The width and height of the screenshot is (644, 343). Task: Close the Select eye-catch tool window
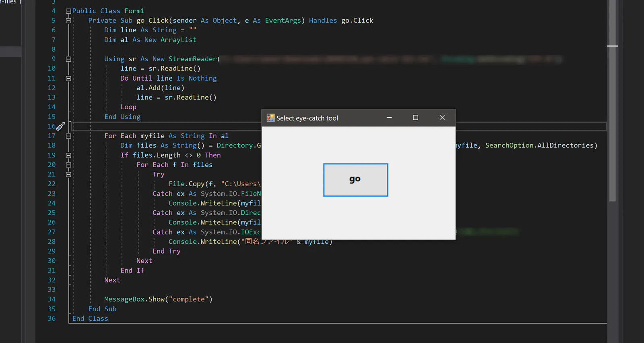442,118
